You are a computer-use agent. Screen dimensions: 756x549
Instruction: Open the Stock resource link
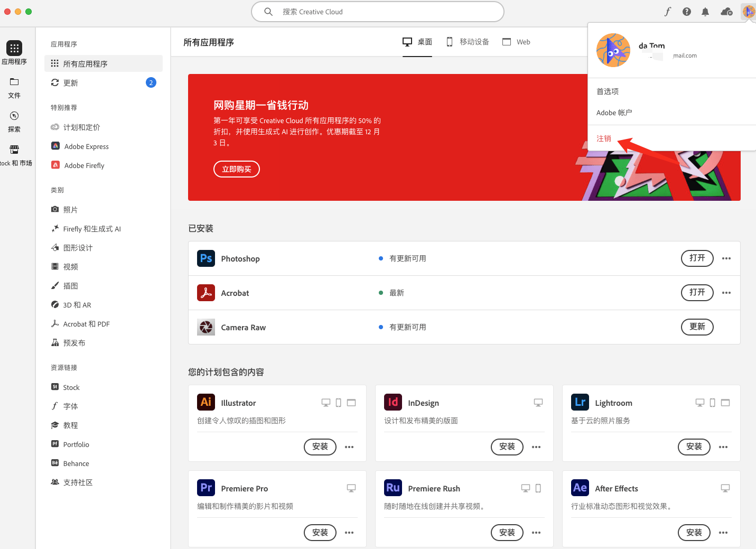pos(104,387)
